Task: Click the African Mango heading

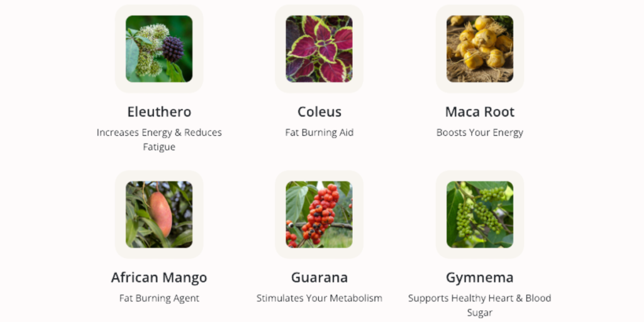Action: [159, 277]
